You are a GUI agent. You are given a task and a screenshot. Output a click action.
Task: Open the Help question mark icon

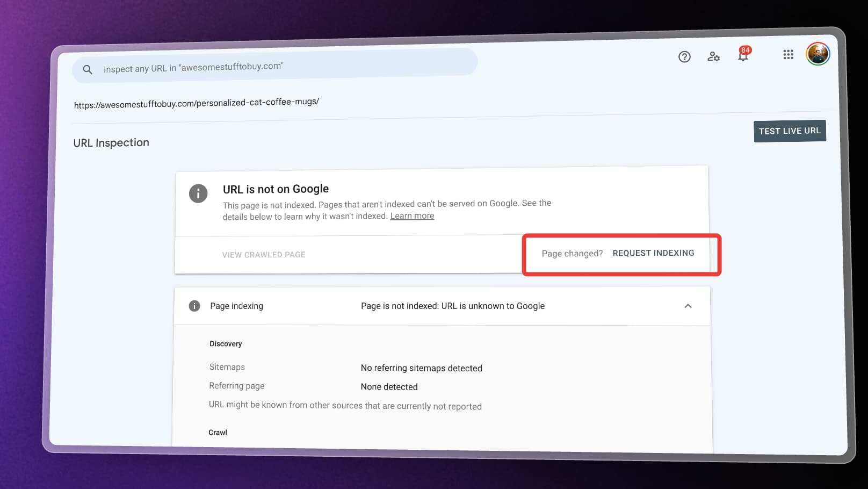point(684,56)
